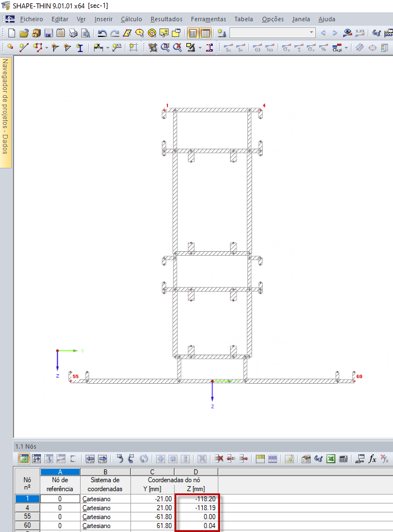Go to previous item using left arrow
The image size is (393, 532).
(324, 33)
